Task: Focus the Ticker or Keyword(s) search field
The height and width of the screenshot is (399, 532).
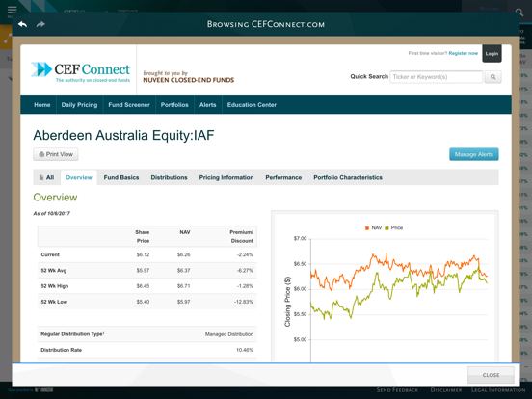Action: [437, 77]
